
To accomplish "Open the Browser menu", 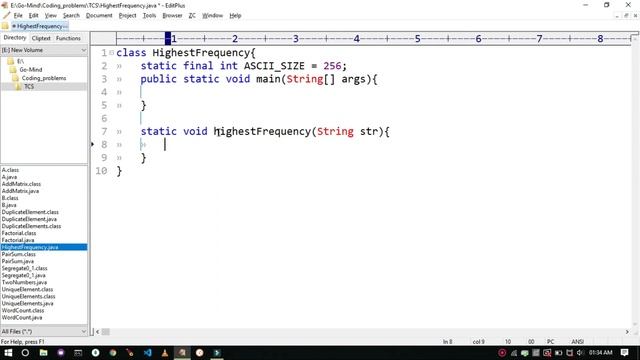I will (172, 16).
